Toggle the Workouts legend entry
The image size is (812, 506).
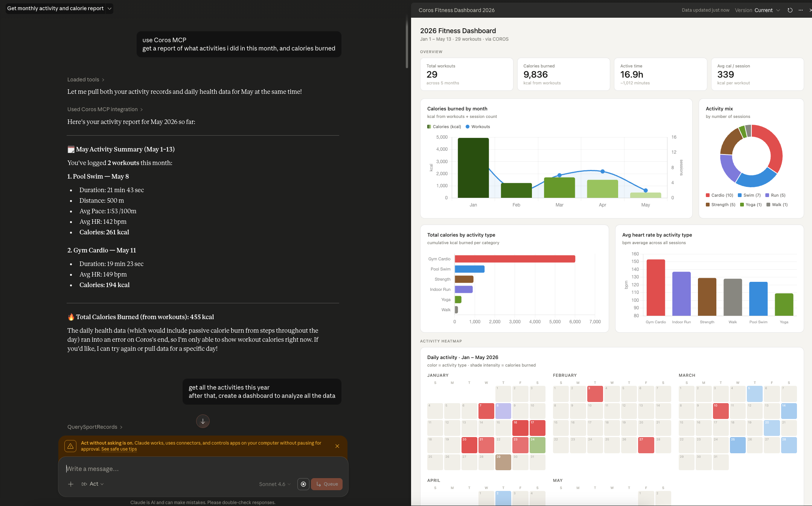click(x=478, y=127)
